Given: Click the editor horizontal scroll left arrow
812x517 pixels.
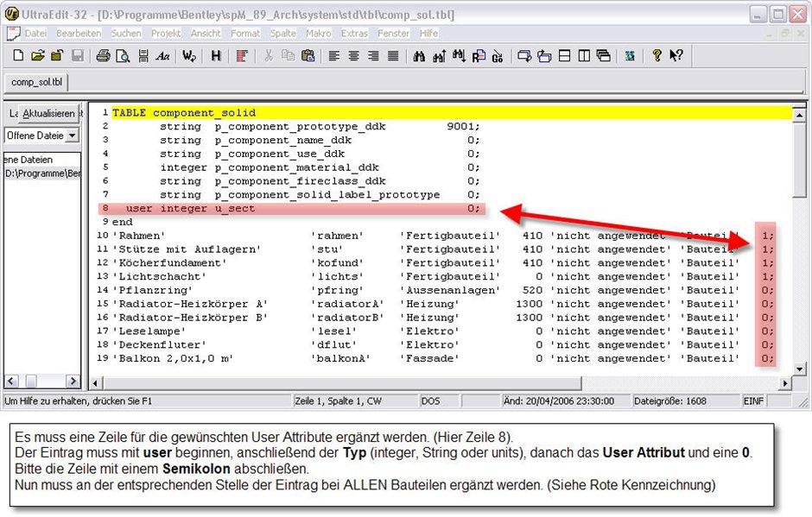Looking at the screenshot, I should point(95,383).
